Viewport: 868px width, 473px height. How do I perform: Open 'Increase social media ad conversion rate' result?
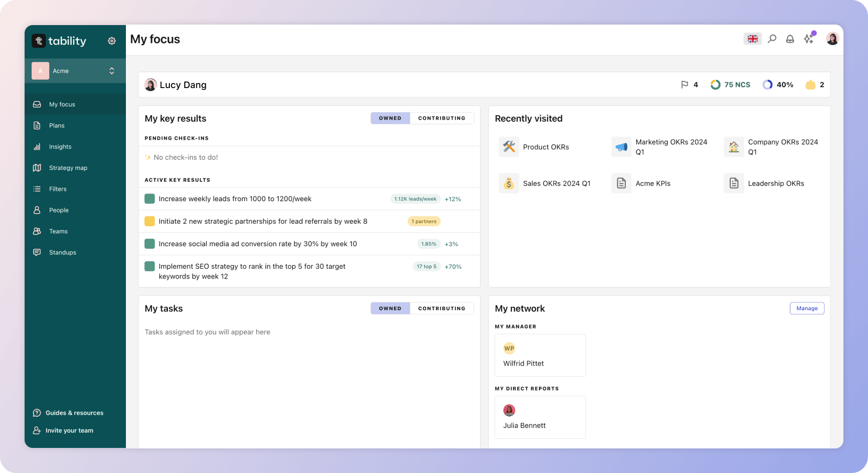click(x=258, y=244)
